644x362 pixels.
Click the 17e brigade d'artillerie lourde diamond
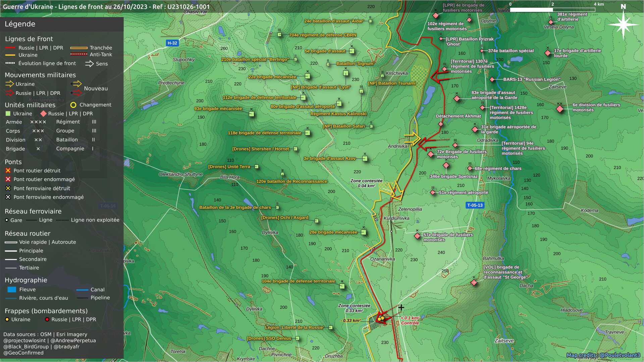[548, 53]
